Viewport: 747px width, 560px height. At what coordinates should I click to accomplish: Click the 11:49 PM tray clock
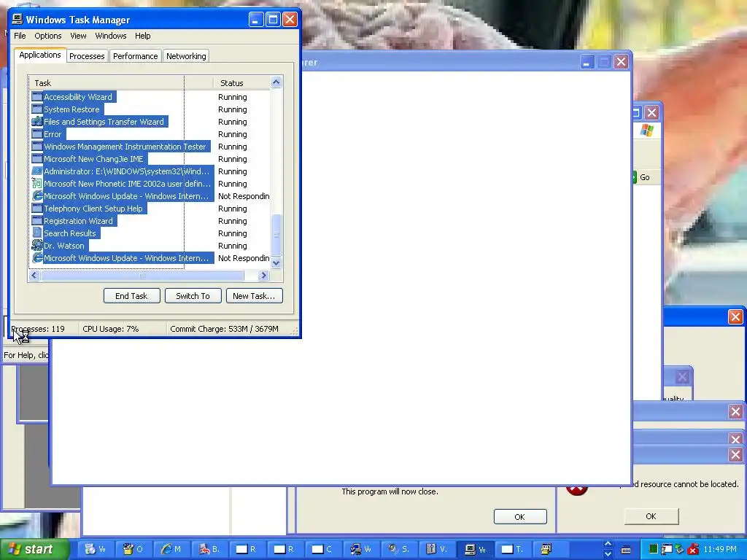click(720, 550)
